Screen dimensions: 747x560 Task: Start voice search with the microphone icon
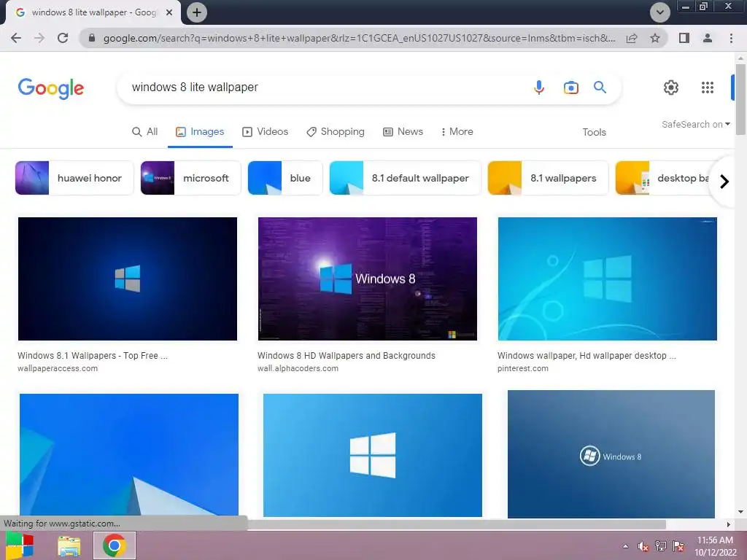(x=539, y=87)
